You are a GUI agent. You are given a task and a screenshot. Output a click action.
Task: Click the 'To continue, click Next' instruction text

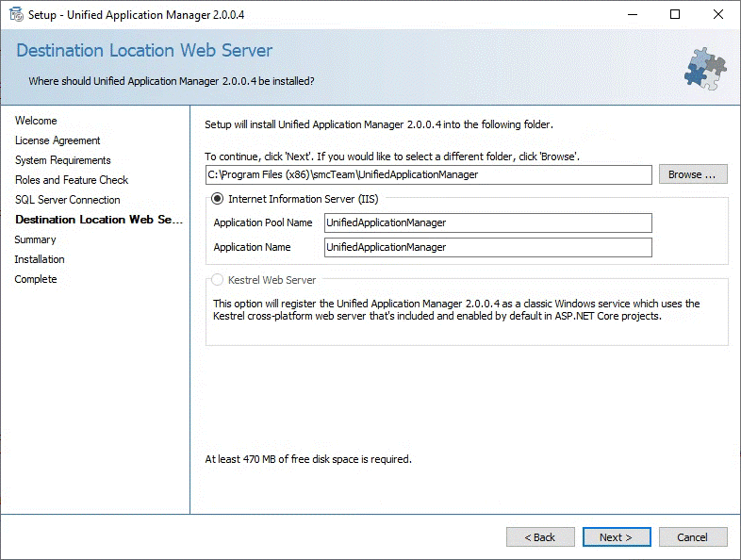click(x=392, y=156)
